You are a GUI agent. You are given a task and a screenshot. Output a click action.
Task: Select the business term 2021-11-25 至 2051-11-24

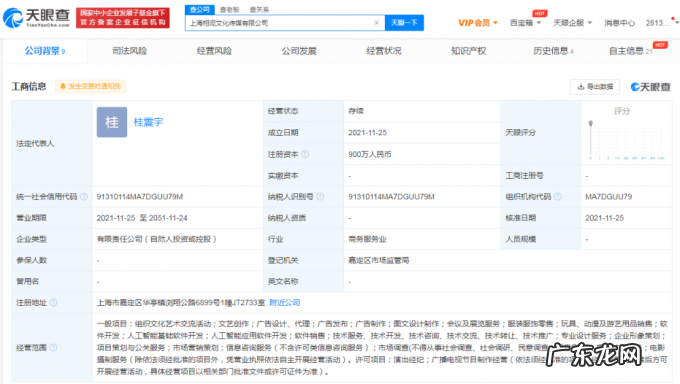(142, 218)
